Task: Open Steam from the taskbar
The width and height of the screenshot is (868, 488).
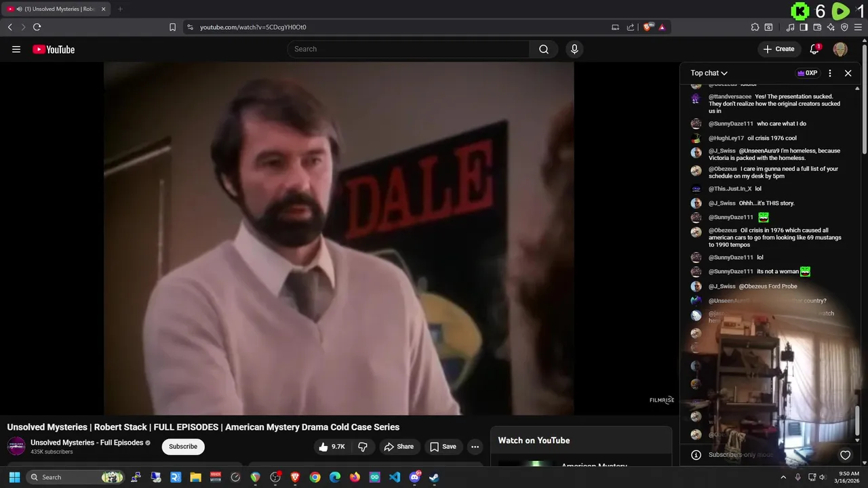Action: (434, 477)
